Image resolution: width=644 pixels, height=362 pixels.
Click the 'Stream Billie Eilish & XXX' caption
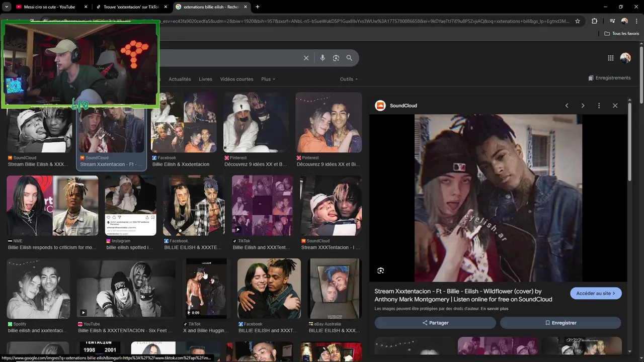(38, 164)
